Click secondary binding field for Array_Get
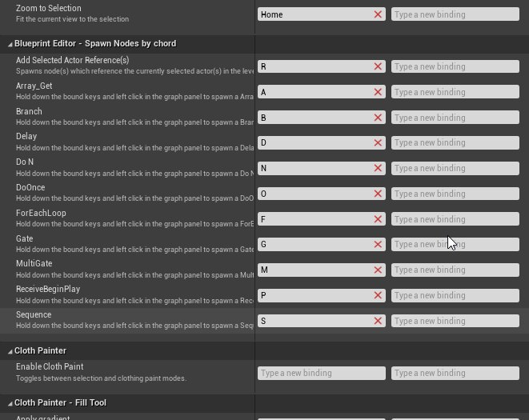Screen dimensions: 529x420 pyautogui.click(x=455, y=92)
